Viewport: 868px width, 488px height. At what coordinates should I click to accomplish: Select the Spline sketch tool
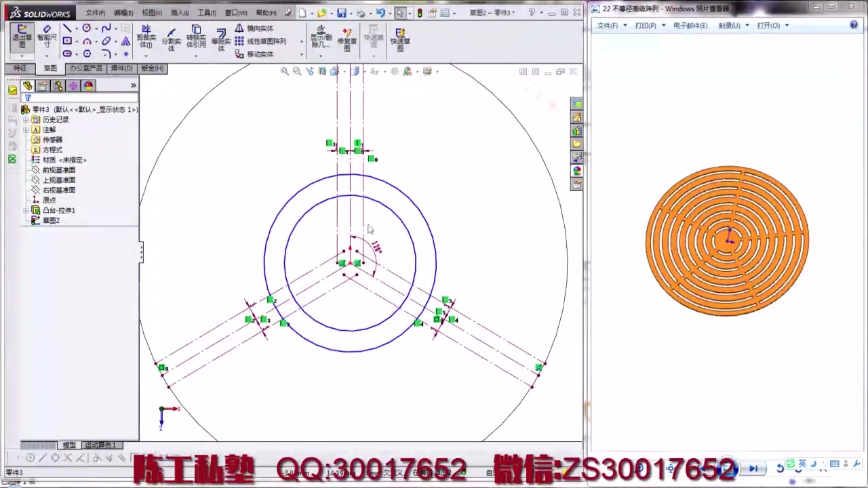[106, 28]
